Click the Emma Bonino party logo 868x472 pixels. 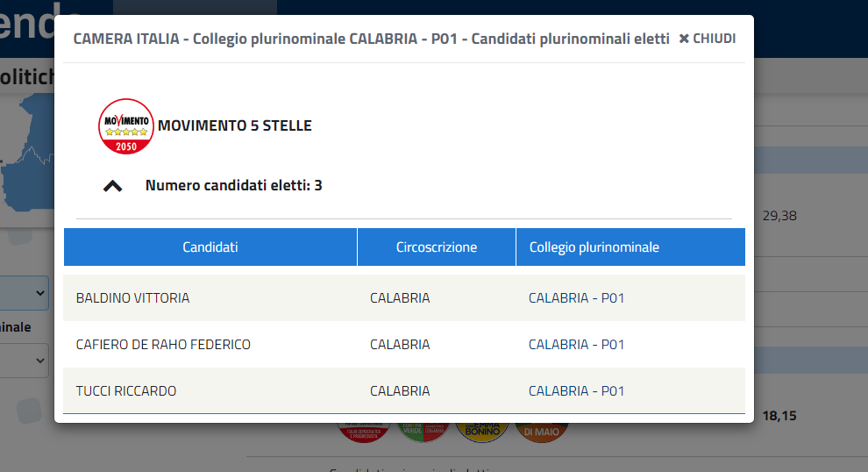(x=482, y=433)
